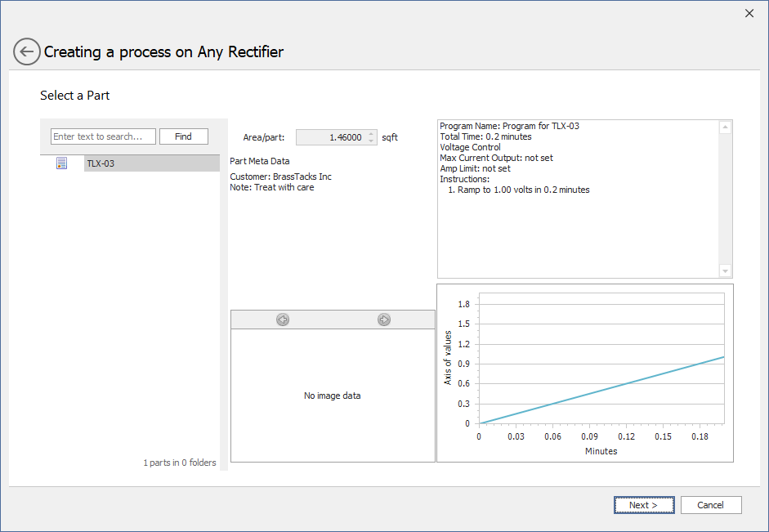Cancel the process creation wizard
This screenshot has width=769, height=532.
click(x=711, y=505)
